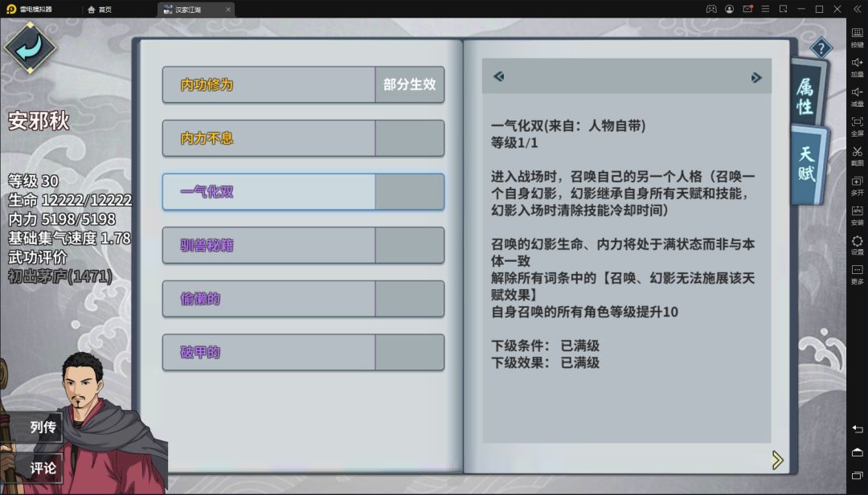This screenshot has height=495, width=868.
Task: Click the 等级 30 level text
Action: point(33,181)
